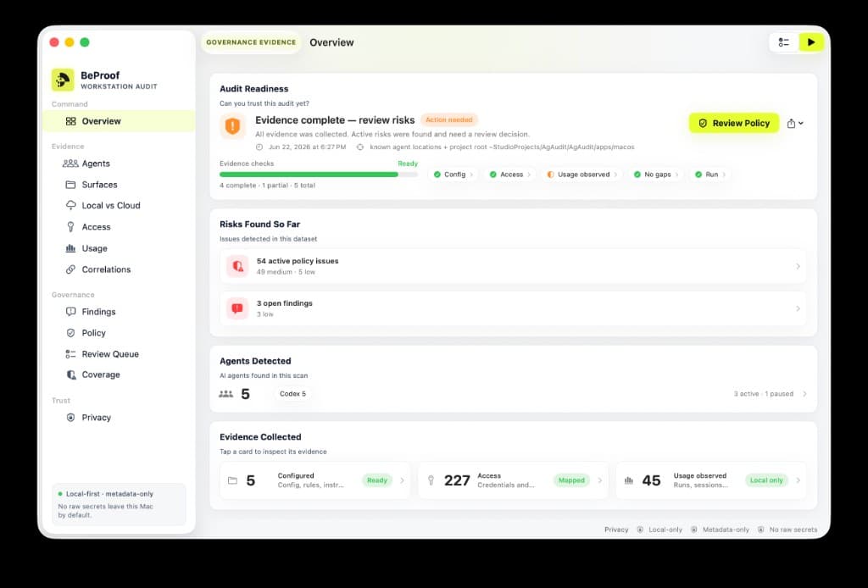The width and height of the screenshot is (868, 588).
Task: Click the '3 active · 1 paused' text
Action: 764,394
